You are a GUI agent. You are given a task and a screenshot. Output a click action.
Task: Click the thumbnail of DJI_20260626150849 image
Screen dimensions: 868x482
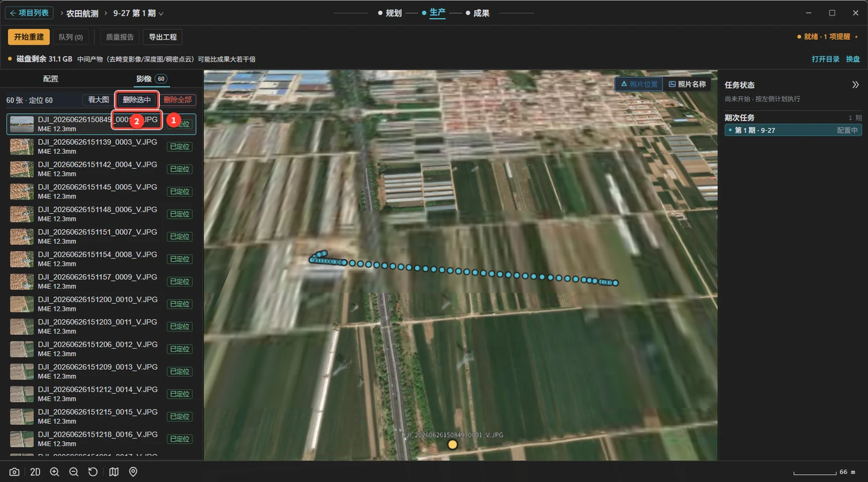click(x=22, y=124)
